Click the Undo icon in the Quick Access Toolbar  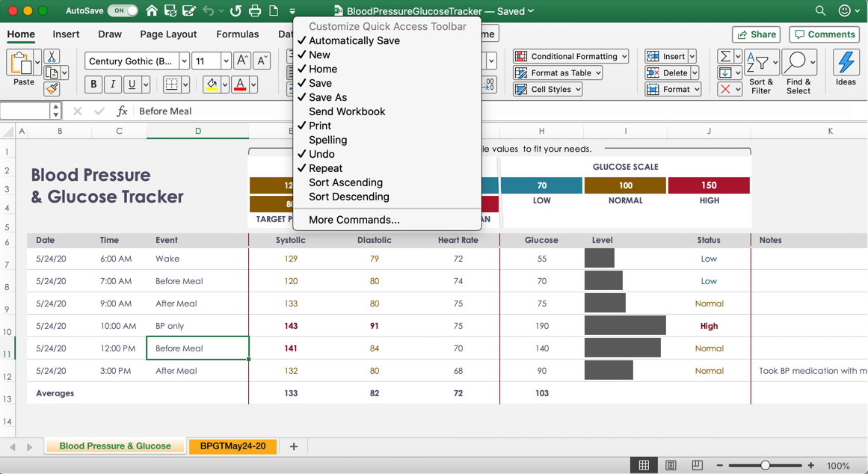tap(209, 10)
